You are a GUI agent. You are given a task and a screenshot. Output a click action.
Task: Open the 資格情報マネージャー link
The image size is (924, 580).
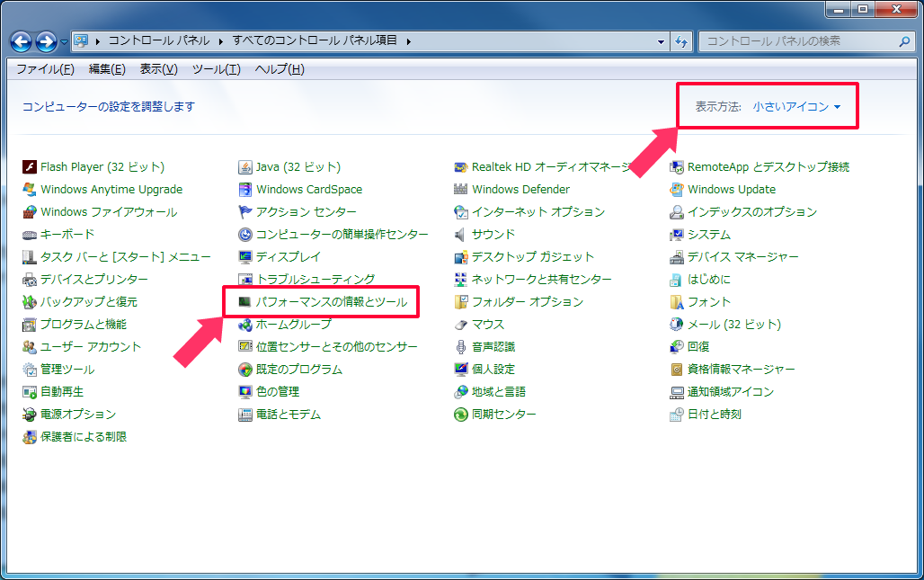click(742, 370)
